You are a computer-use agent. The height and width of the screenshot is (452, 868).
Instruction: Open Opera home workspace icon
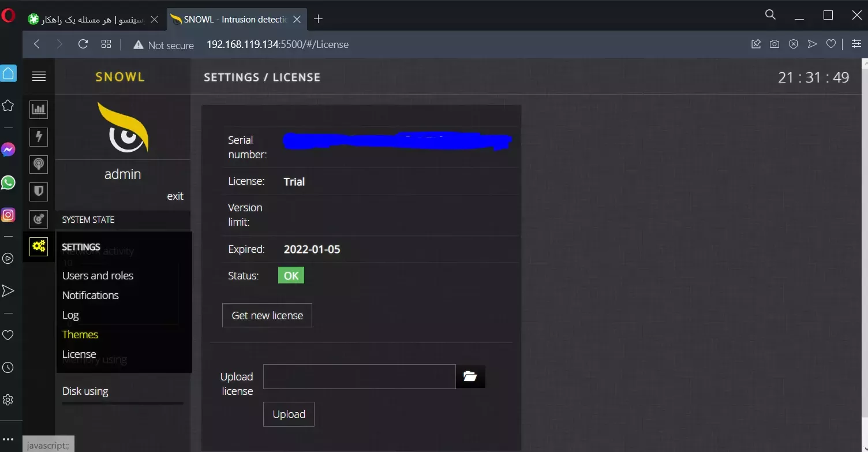(8, 73)
